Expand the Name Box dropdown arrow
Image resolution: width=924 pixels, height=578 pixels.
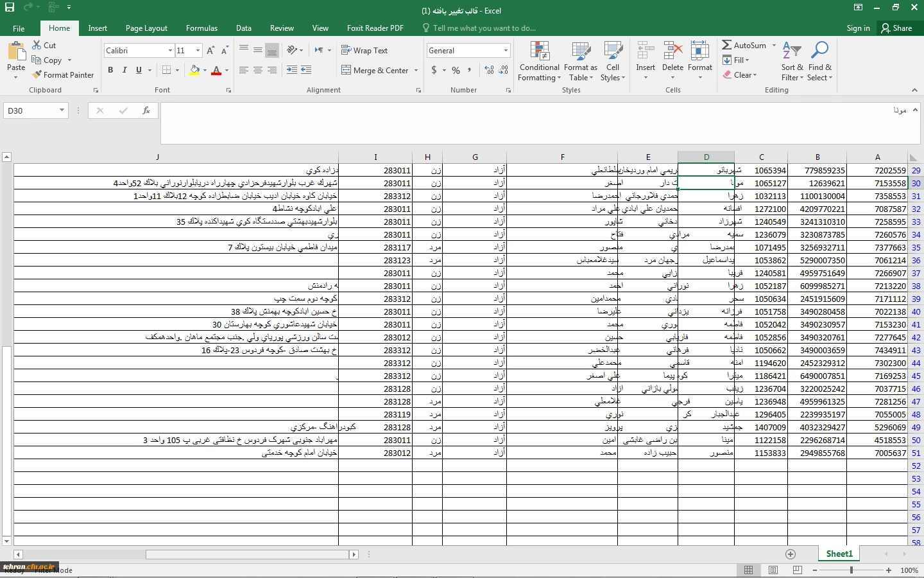coord(62,110)
